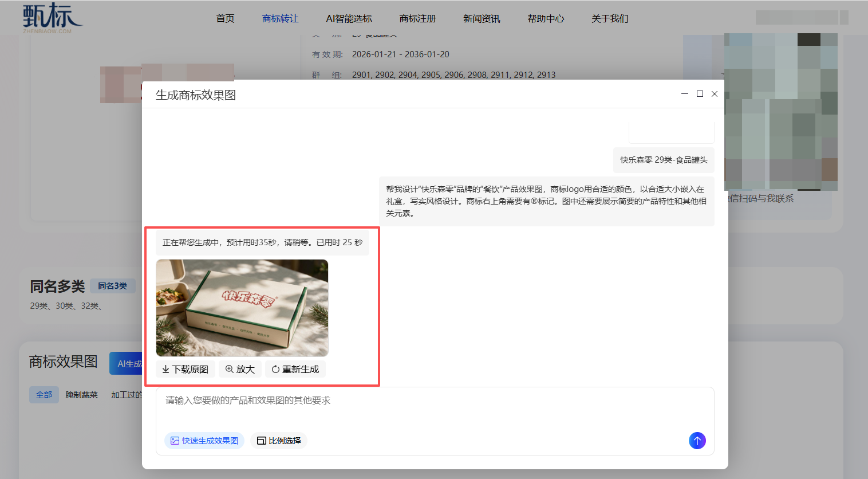The height and width of the screenshot is (479, 868).
Task: Select the 腌制蔬菜 category tab
Action: (81, 395)
